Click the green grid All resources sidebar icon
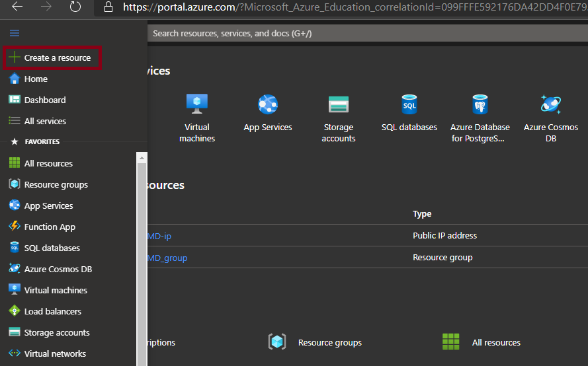Image resolution: width=588 pixels, height=366 pixels. 15,163
